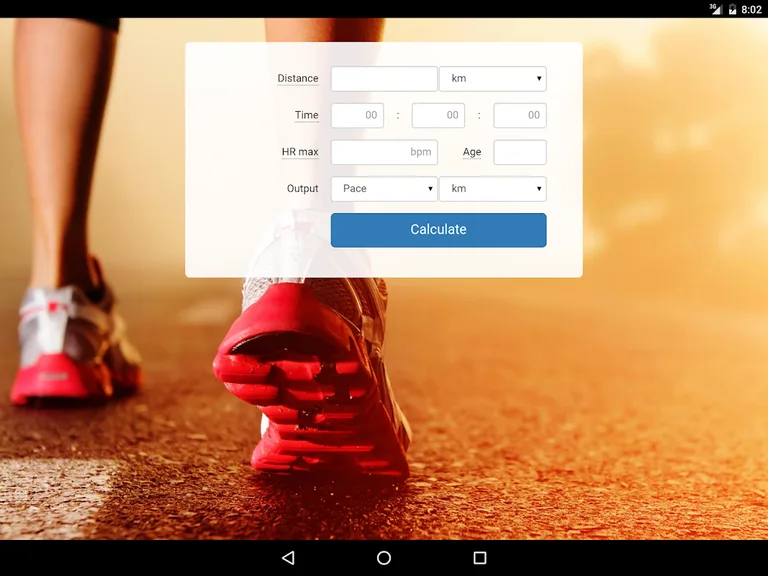
Task: Open the Output unit km dropdown
Action: coord(493,189)
